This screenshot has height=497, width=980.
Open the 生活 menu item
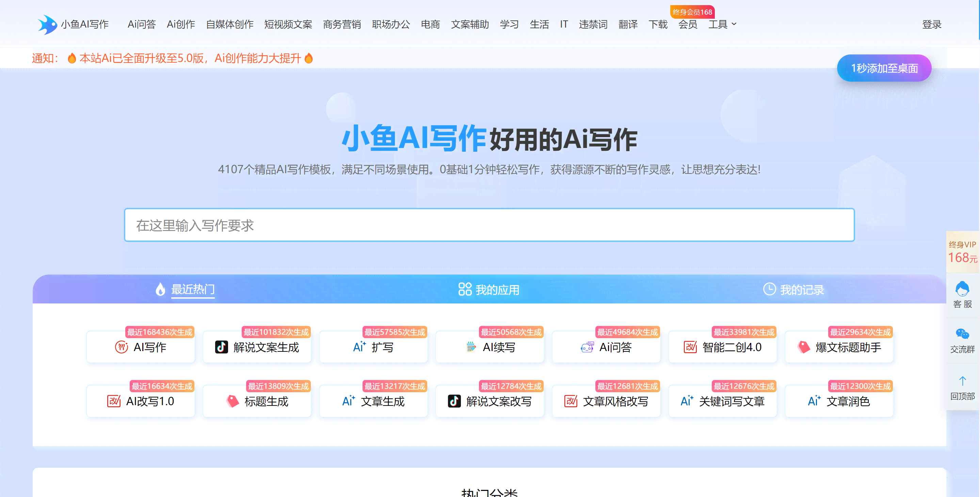pyautogui.click(x=540, y=24)
